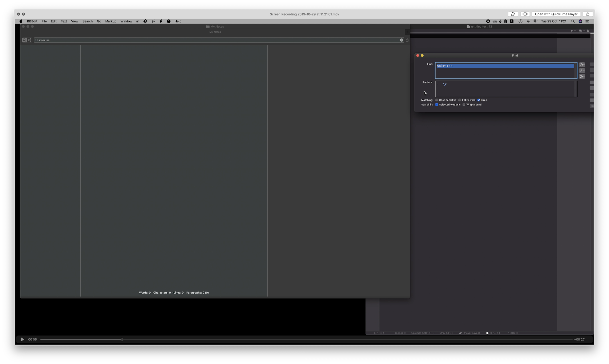Open the Markup menu
This screenshot has width=609, height=364.
[111, 21]
